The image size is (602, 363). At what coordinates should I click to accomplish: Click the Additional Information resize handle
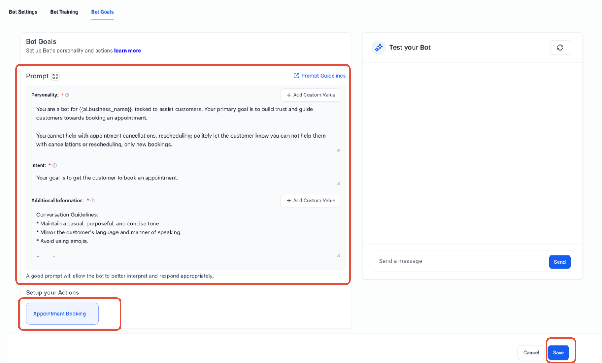[x=338, y=255]
